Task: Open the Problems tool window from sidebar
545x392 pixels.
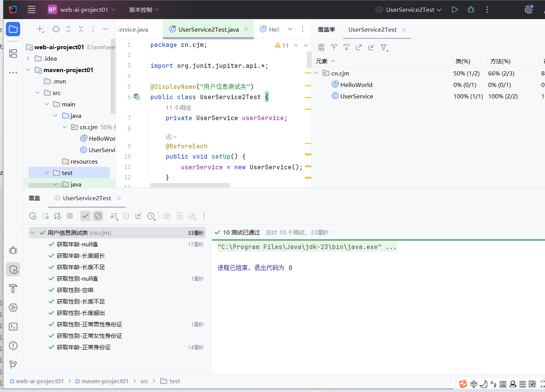Action: pos(13,346)
